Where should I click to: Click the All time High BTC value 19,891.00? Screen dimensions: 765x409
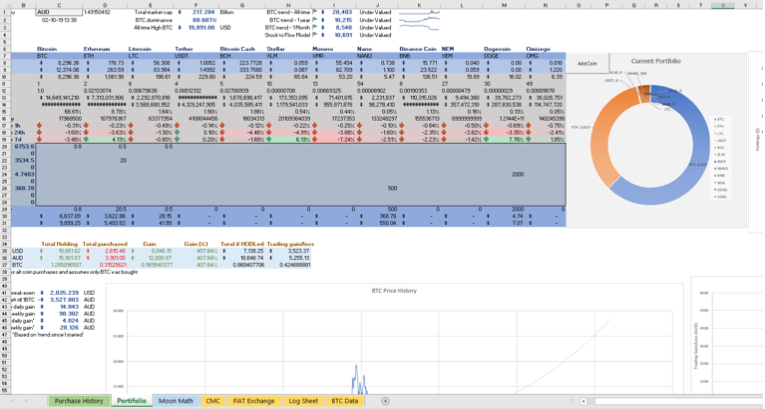point(201,28)
